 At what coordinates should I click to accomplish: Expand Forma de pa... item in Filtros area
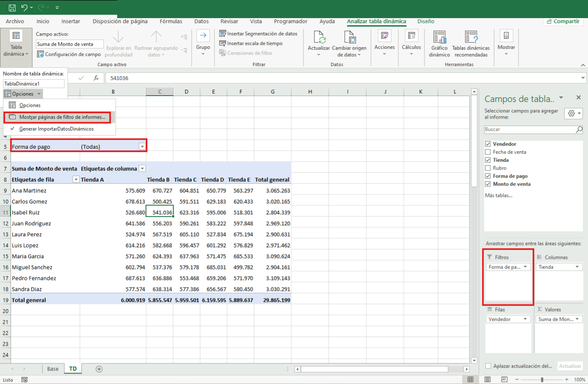click(525, 267)
